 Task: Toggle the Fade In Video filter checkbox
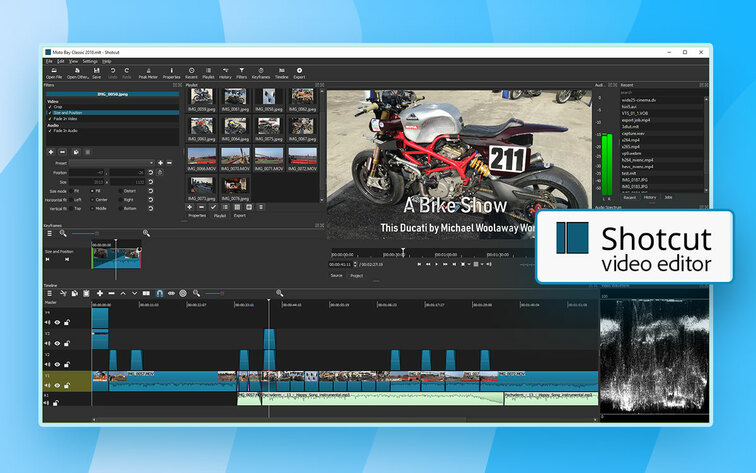50,119
